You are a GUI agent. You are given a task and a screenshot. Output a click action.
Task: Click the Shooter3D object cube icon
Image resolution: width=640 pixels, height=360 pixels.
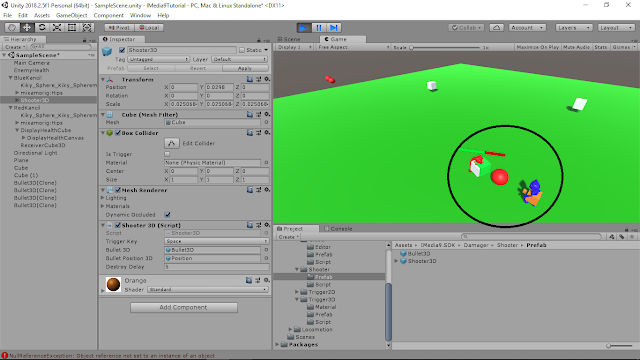pos(107,51)
